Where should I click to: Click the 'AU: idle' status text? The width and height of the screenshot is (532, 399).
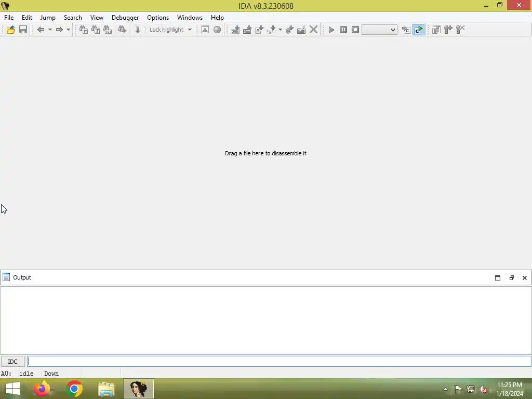point(17,374)
